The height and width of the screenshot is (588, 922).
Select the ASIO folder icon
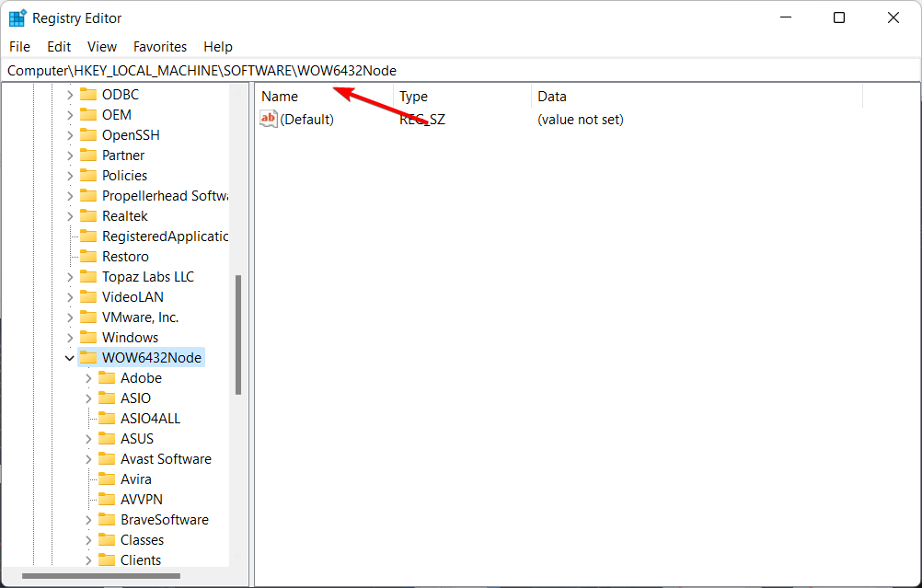click(x=107, y=398)
